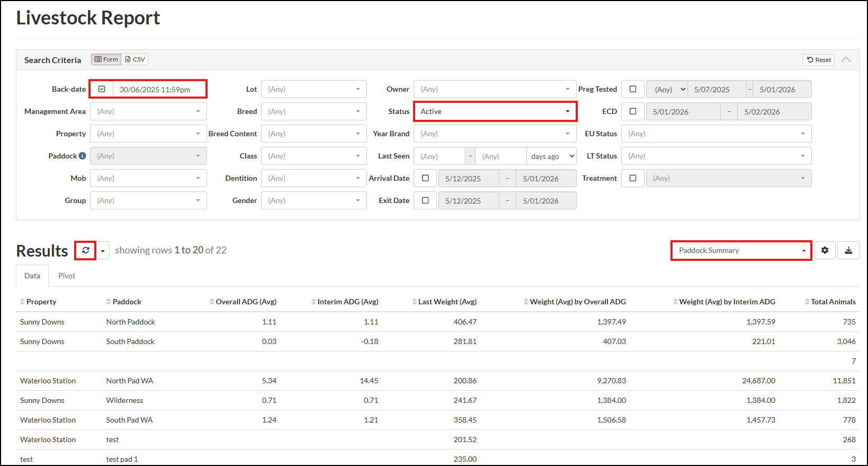Image resolution: width=868 pixels, height=466 pixels.
Task: Expand the Breed dropdown
Action: tap(314, 111)
